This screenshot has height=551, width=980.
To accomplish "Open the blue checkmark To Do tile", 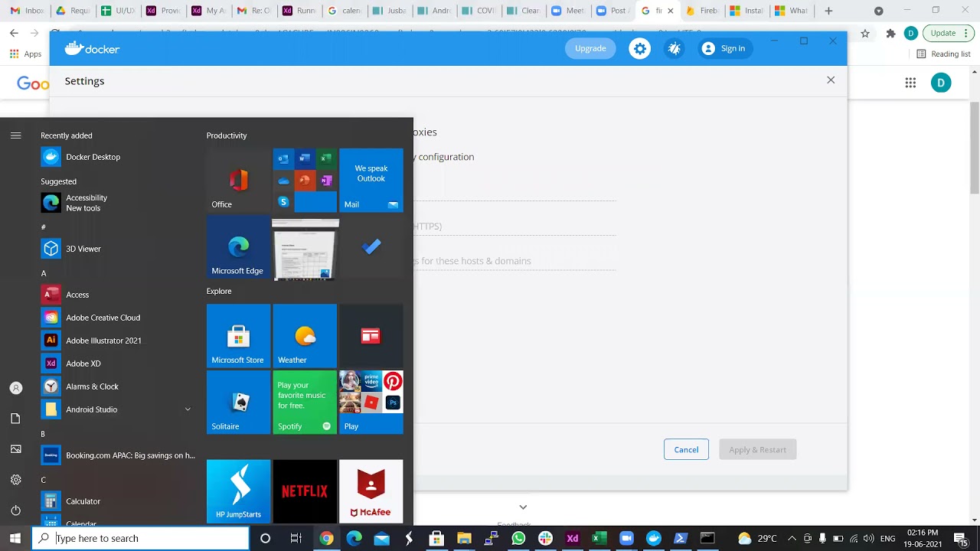I will (x=371, y=246).
